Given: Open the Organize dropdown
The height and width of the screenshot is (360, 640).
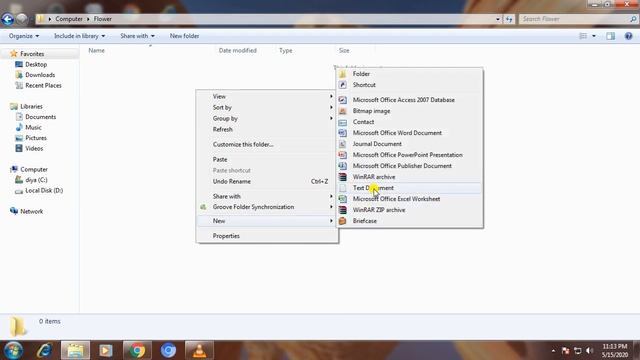Looking at the screenshot, I should (x=24, y=36).
